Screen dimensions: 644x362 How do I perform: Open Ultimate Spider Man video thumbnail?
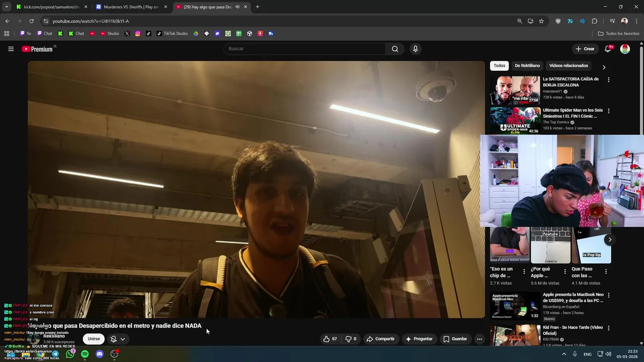pyautogui.click(x=515, y=121)
